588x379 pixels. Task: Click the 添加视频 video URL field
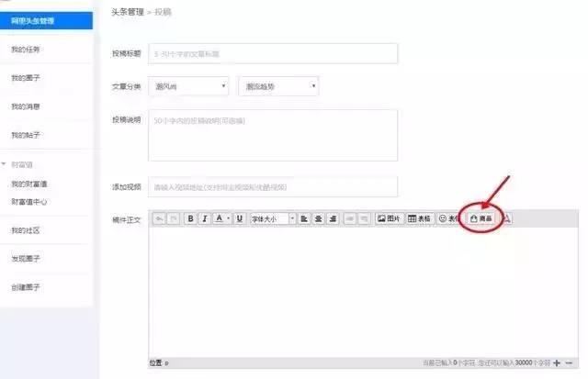273,187
